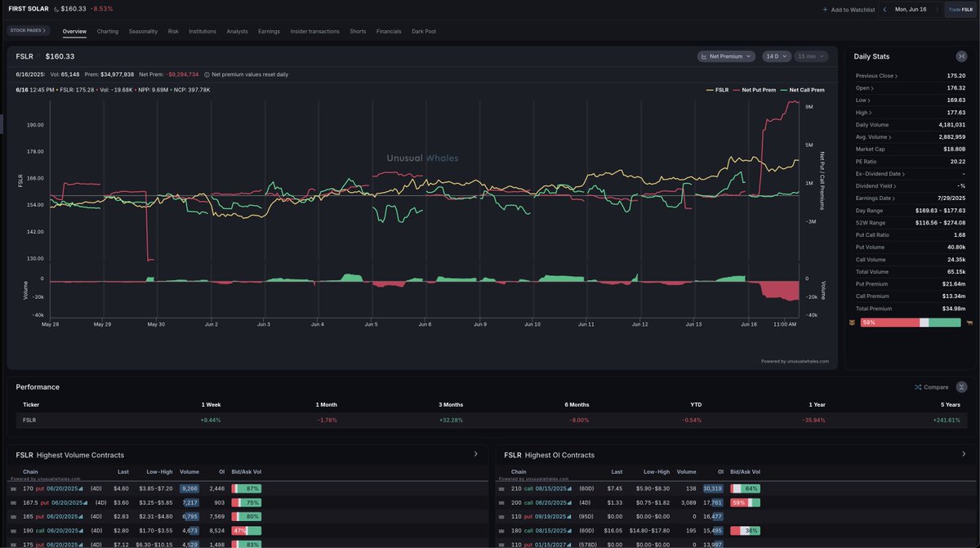Go to previous date with left arrow

pyautogui.click(x=884, y=10)
